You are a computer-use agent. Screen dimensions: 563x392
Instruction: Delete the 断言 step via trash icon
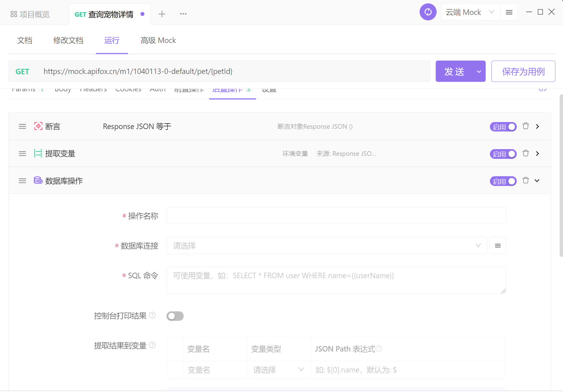click(x=526, y=126)
